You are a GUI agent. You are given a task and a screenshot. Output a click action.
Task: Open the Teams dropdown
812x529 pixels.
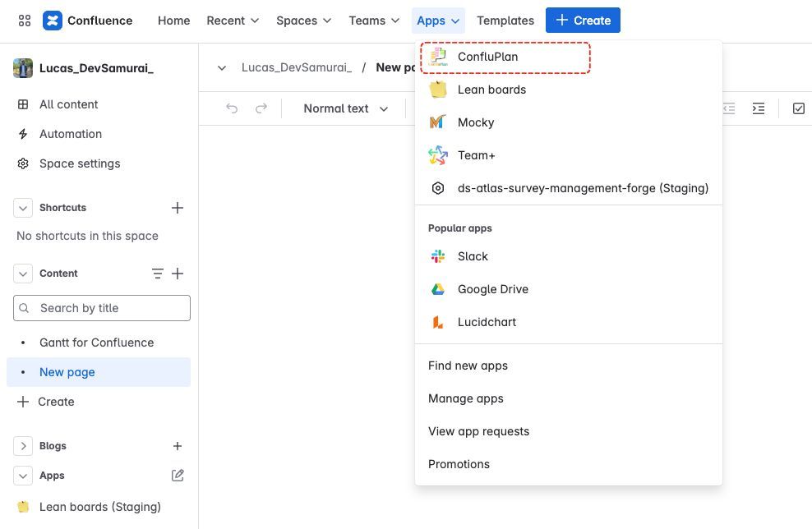pyautogui.click(x=374, y=21)
